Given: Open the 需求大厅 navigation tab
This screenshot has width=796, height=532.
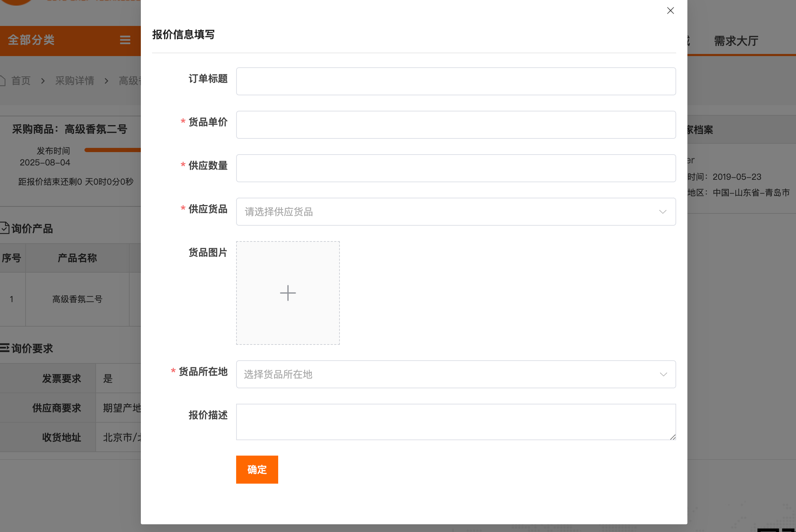Looking at the screenshot, I should (736, 41).
